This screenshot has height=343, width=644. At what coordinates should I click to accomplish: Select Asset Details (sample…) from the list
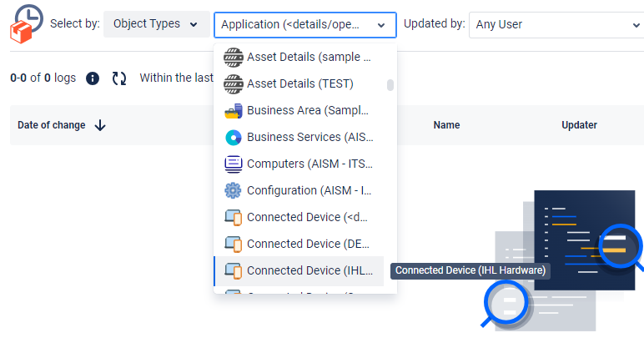pyautogui.click(x=308, y=58)
